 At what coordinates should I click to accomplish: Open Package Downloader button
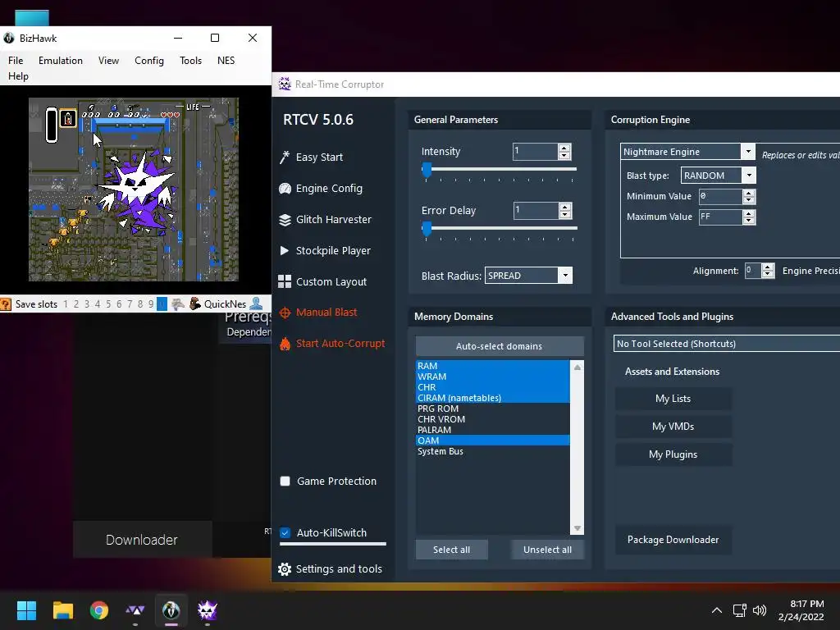[x=673, y=540]
